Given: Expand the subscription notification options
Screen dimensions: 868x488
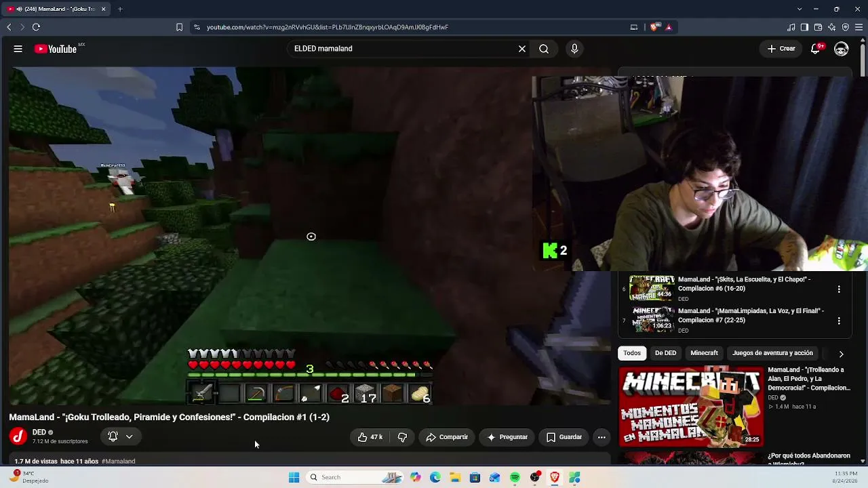Looking at the screenshot, I should point(121,437).
